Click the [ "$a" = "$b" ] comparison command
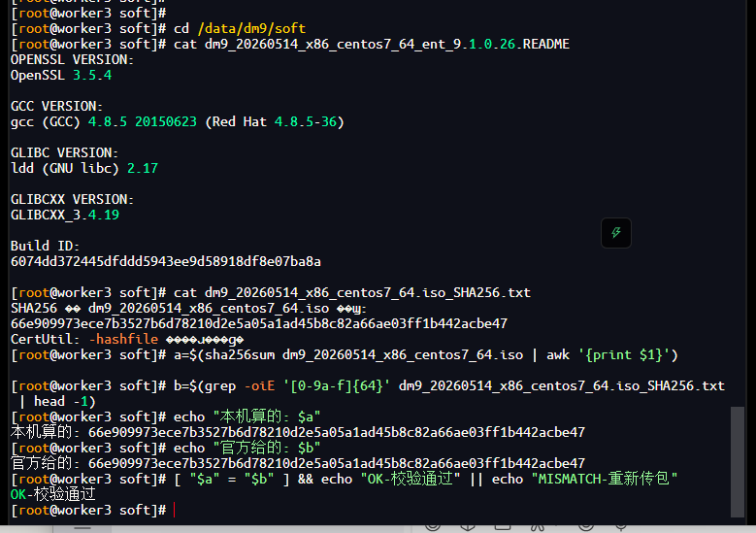This screenshot has width=756, height=533. 345,479
